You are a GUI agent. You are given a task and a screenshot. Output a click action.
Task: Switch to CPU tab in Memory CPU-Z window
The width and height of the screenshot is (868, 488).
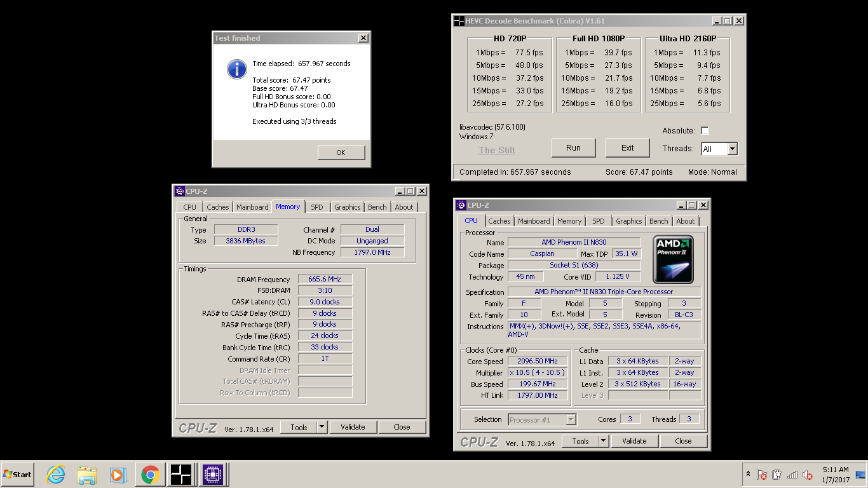[x=189, y=207]
